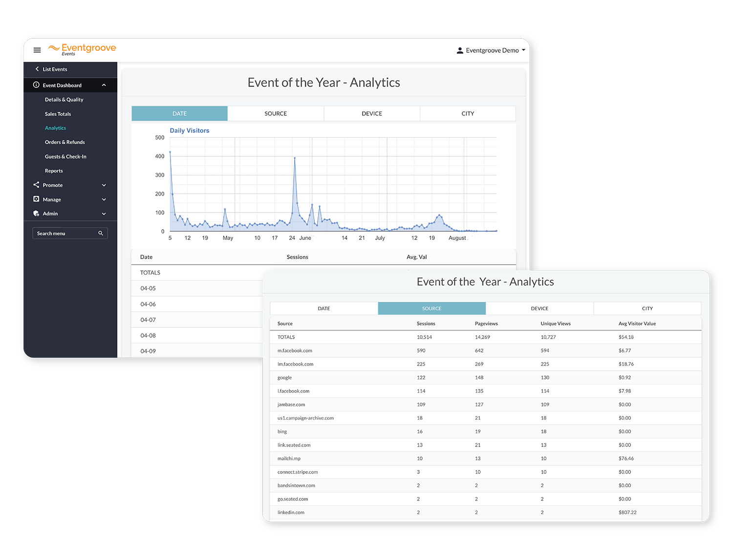The image size is (733, 560).
Task: Select the SOURCE tab in the upper panel
Action: (276, 113)
